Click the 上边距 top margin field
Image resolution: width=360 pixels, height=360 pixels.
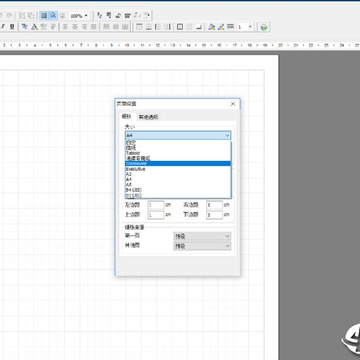coord(156,215)
